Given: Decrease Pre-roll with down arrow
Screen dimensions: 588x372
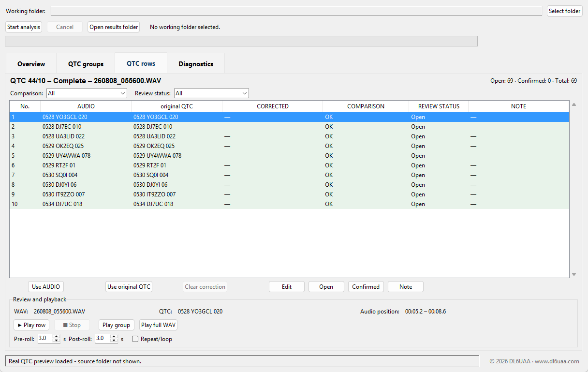Looking at the screenshot, I should click(x=57, y=341).
